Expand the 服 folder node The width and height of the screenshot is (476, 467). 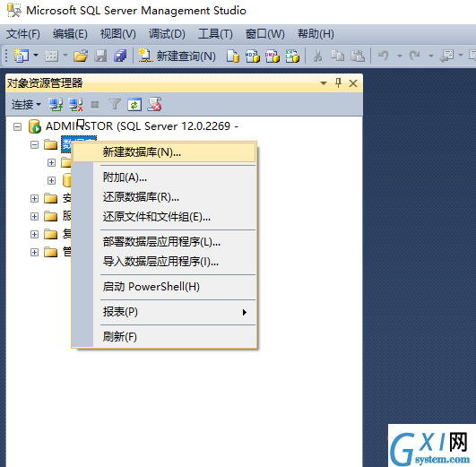35,217
